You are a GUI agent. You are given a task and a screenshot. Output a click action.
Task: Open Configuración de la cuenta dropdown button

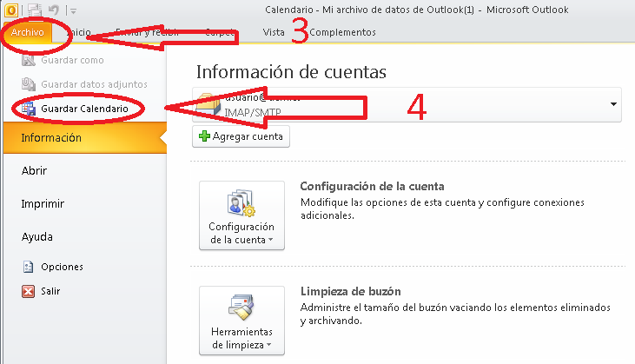241,215
